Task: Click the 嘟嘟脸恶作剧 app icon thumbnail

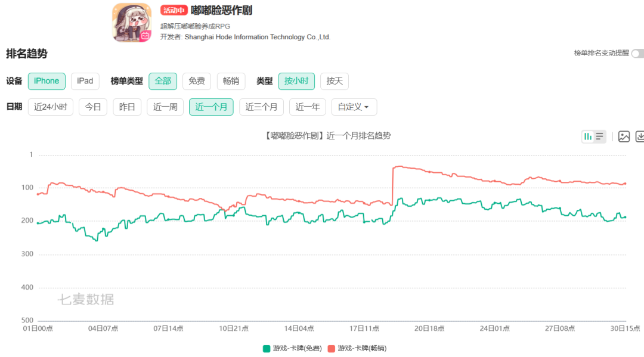Action: coord(132,23)
